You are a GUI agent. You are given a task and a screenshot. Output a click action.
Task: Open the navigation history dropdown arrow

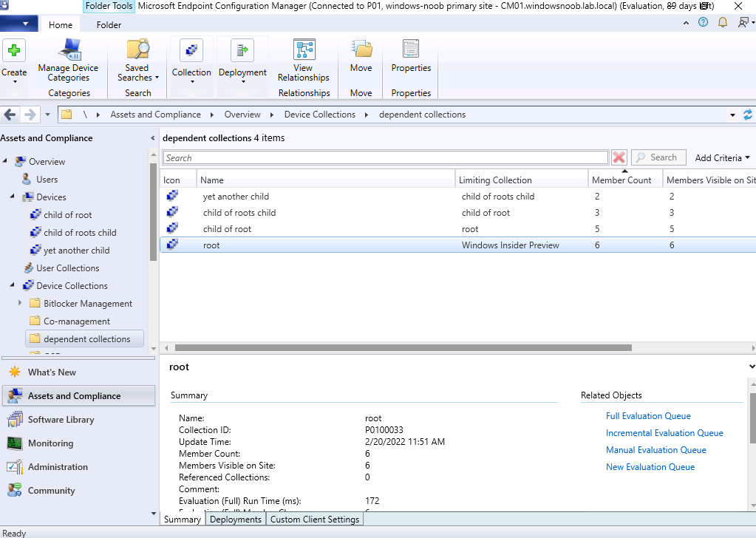[x=47, y=115]
